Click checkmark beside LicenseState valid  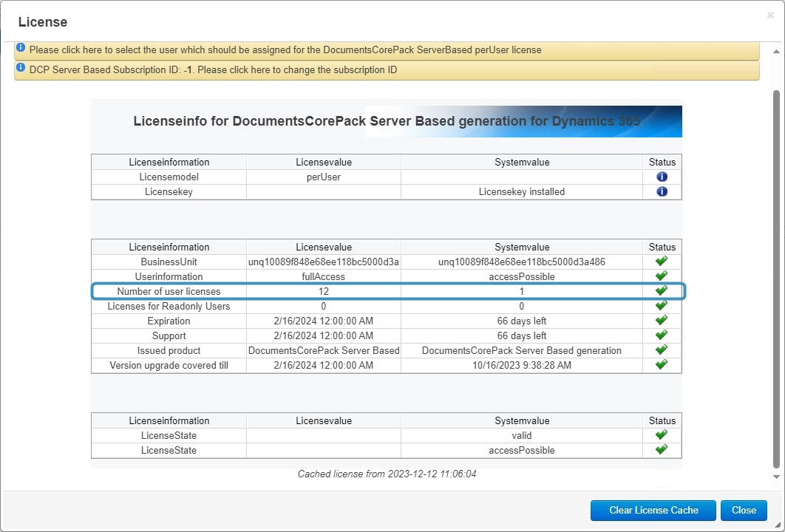coord(662,434)
